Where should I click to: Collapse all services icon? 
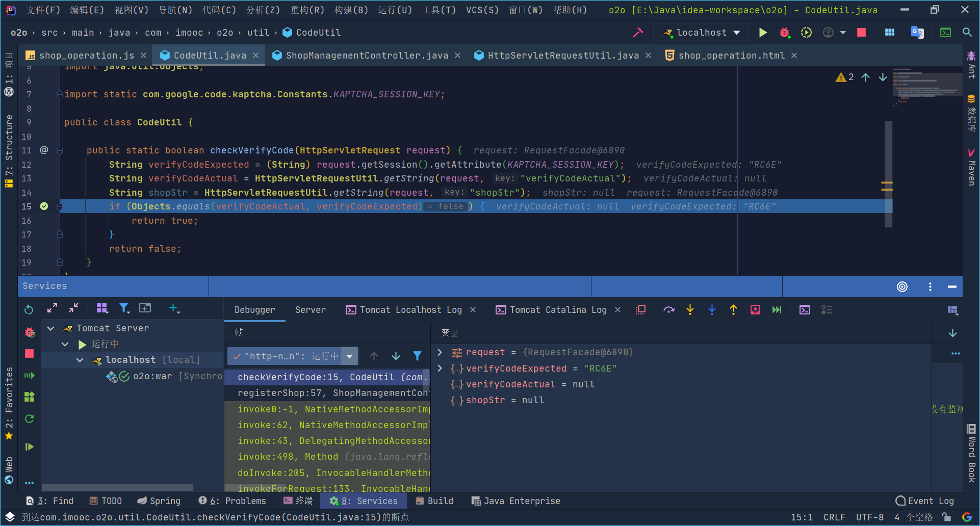coord(73,308)
